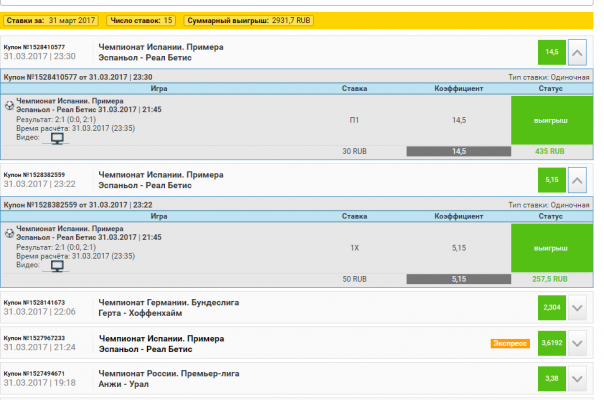This screenshot has height=400, width=604.
Task: Click 'Ставка' header in second coupon table
Action: [354, 216]
